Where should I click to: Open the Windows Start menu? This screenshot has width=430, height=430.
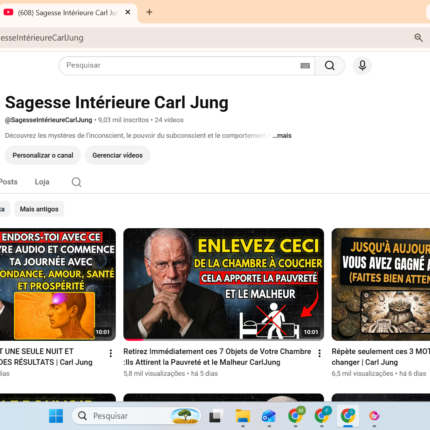pyautogui.click(x=56, y=416)
